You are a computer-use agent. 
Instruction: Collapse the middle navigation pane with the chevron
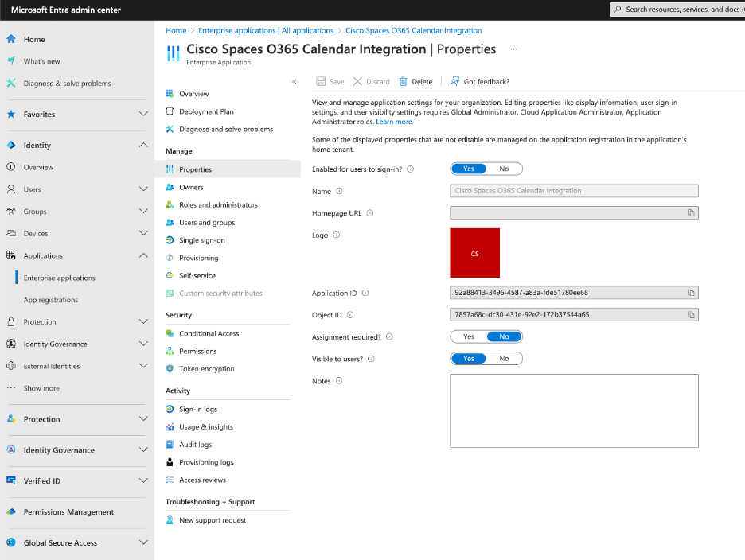(294, 80)
